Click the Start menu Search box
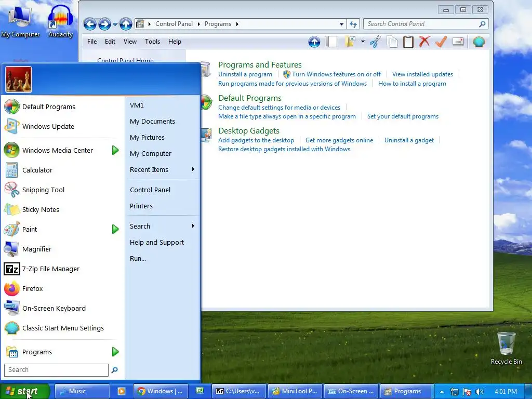 (x=56, y=370)
